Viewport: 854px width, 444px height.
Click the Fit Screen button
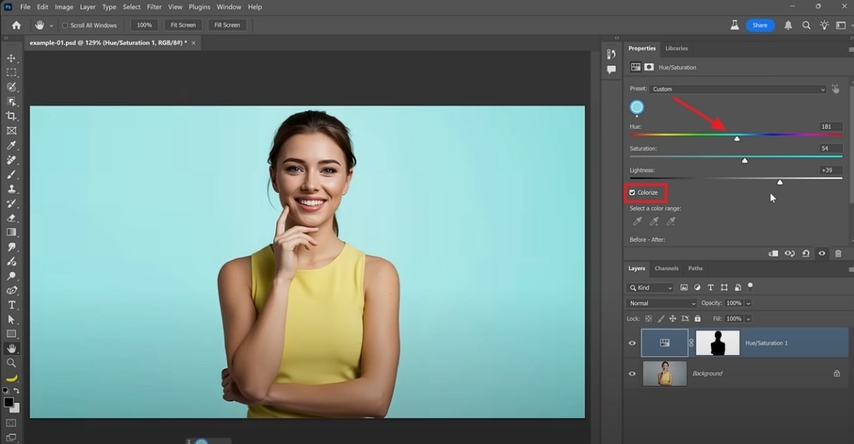point(183,25)
